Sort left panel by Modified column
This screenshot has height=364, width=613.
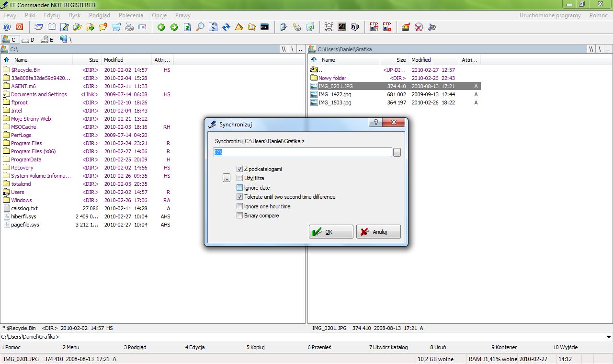[x=126, y=60]
